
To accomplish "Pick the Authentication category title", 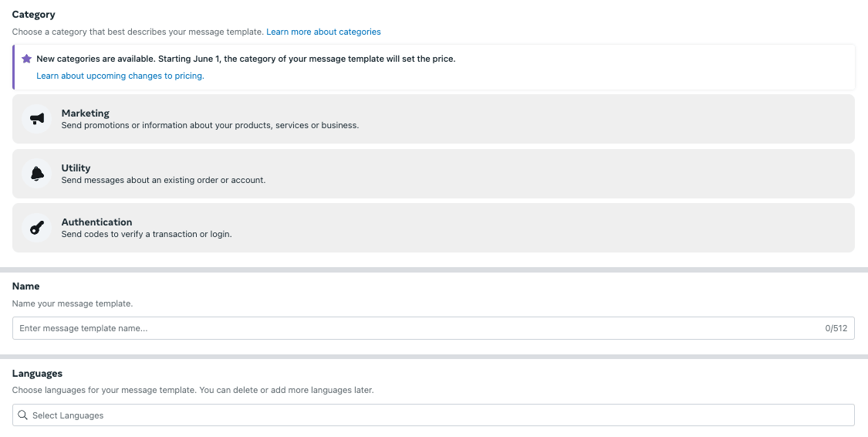I will point(96,222).
